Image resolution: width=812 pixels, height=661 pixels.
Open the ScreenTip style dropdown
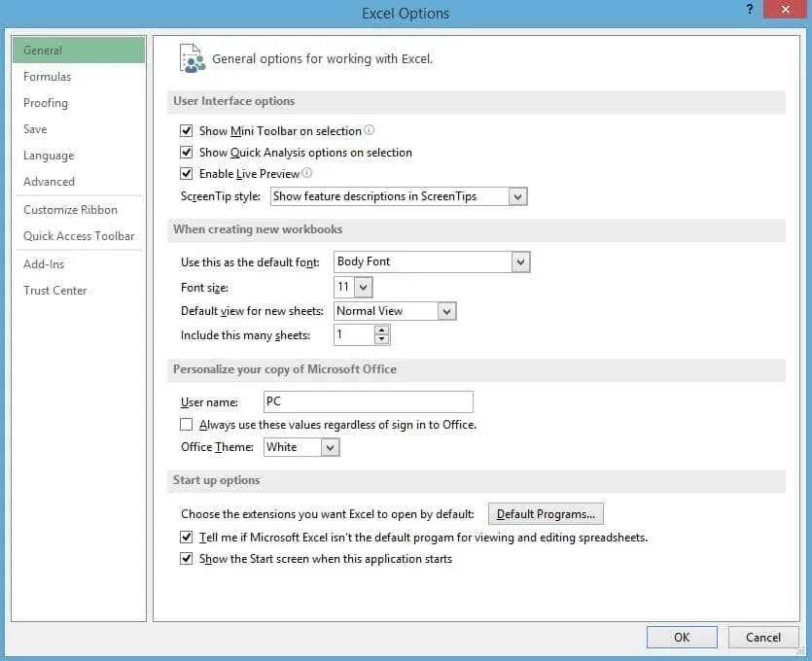[x=517, y=196]
